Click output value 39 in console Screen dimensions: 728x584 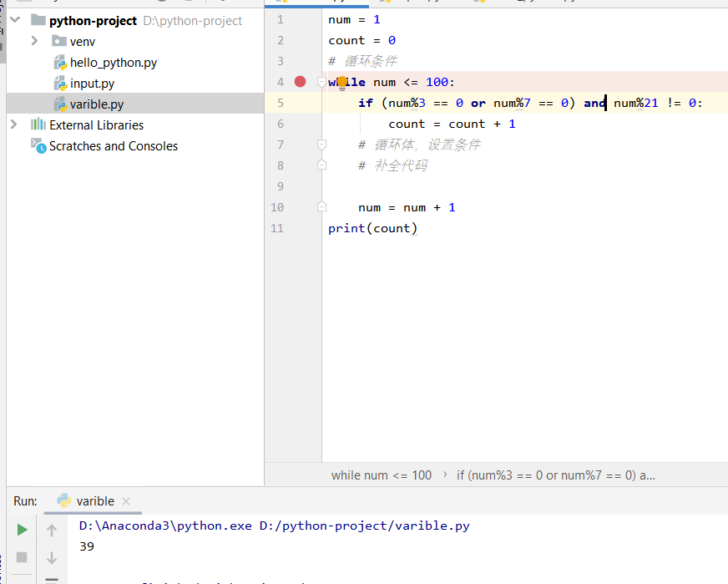point(87,546)
